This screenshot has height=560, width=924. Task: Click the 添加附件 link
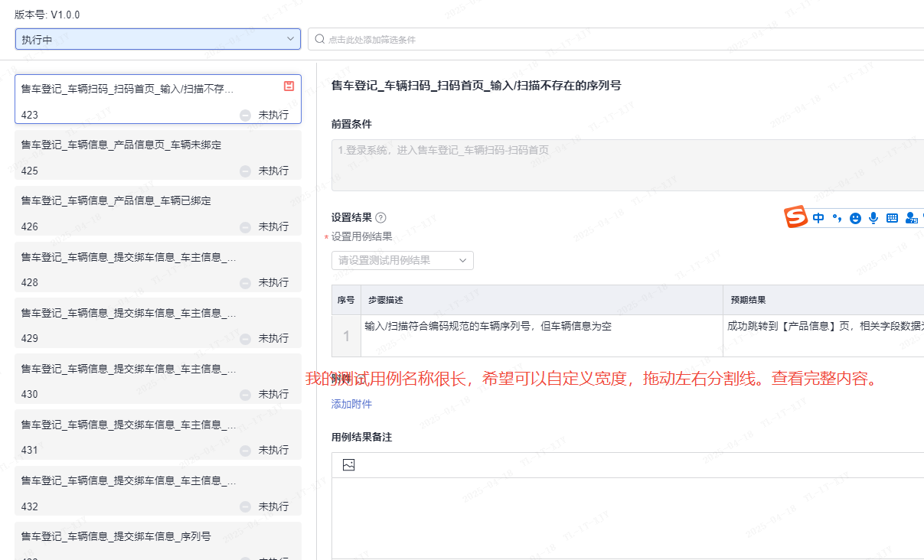[x=351, y=404]
